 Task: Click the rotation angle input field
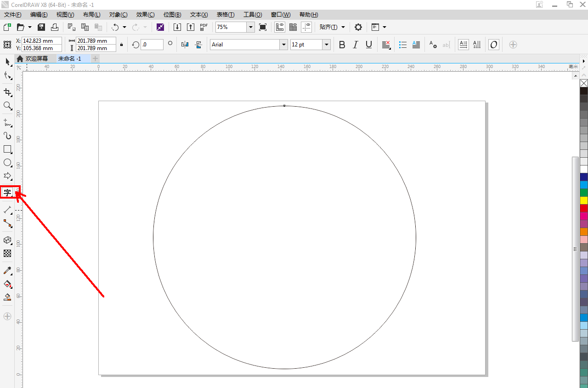tap(152, 45)
